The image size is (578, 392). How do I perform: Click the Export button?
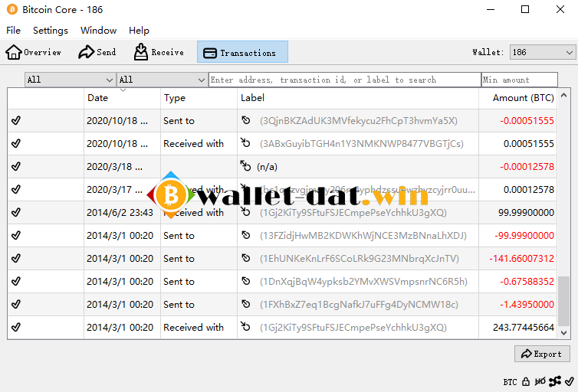coord(542,354)
